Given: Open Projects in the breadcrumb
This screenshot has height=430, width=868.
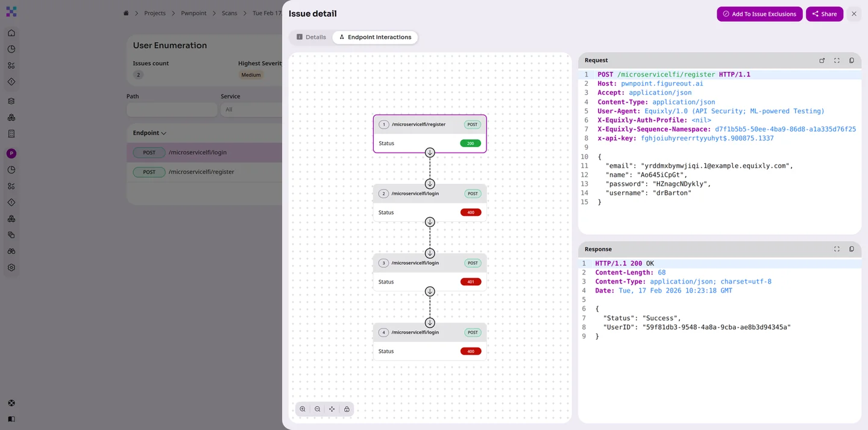Looking at the screenshot, I should point(155,13).
